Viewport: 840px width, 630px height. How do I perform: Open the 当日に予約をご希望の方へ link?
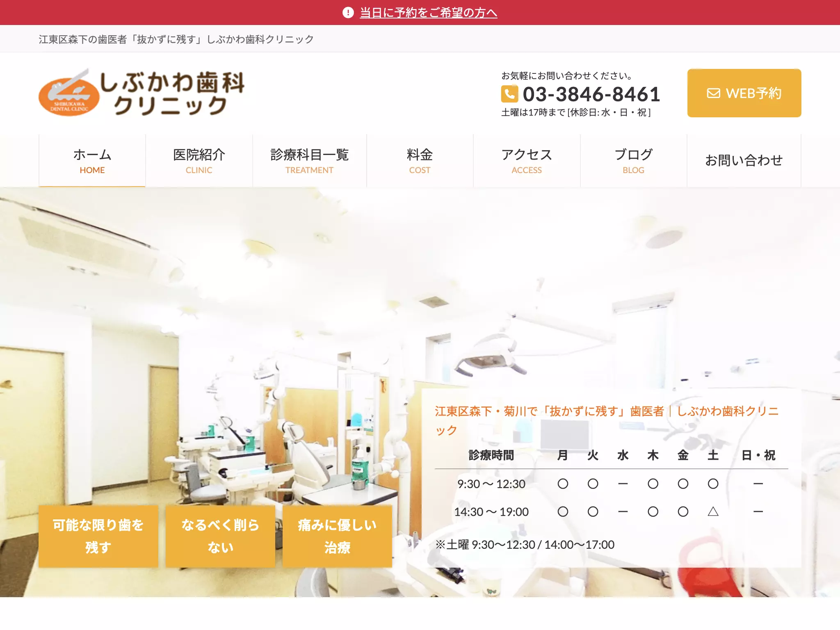click(x=428, y=13)
